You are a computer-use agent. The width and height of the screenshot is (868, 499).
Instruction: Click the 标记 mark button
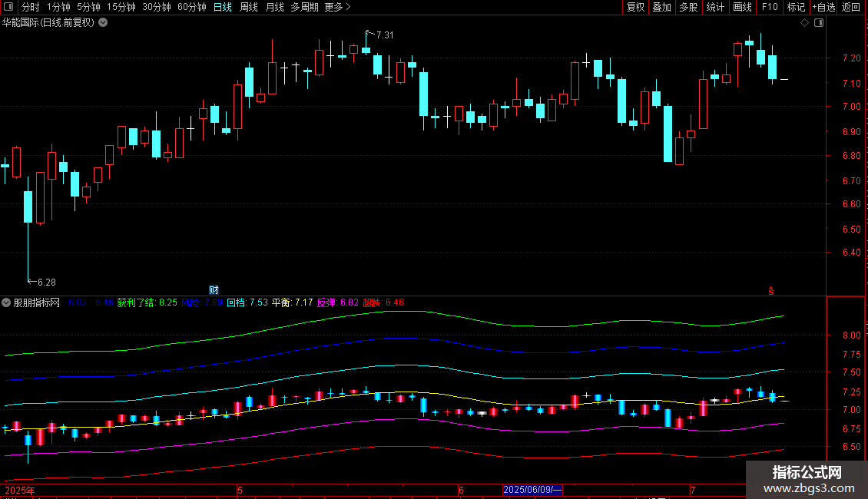796,7
